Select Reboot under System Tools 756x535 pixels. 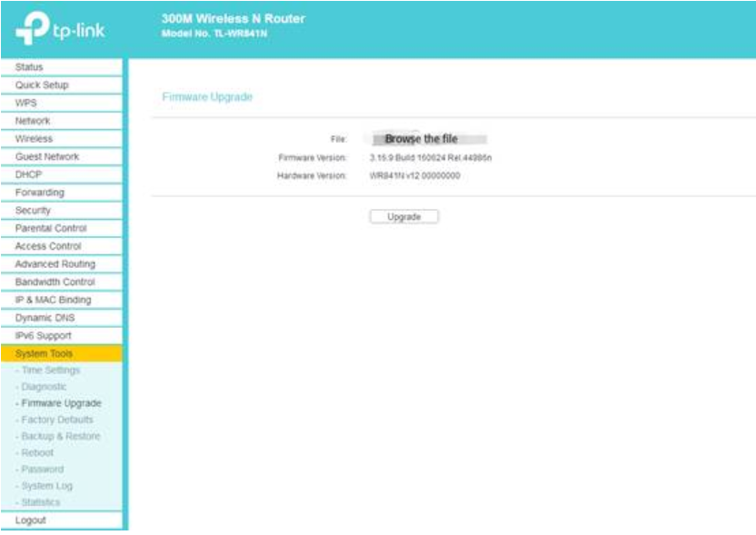37,452
